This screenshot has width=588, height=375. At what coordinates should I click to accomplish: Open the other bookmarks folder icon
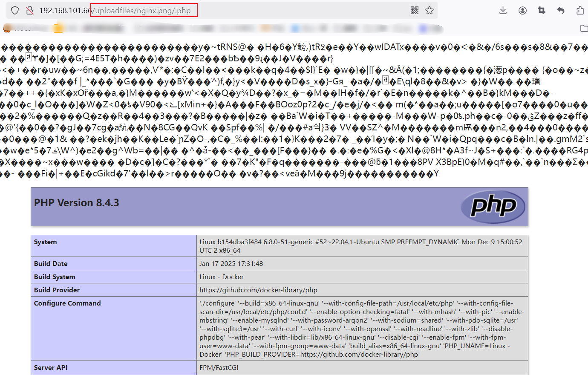[x=584, y=29]
